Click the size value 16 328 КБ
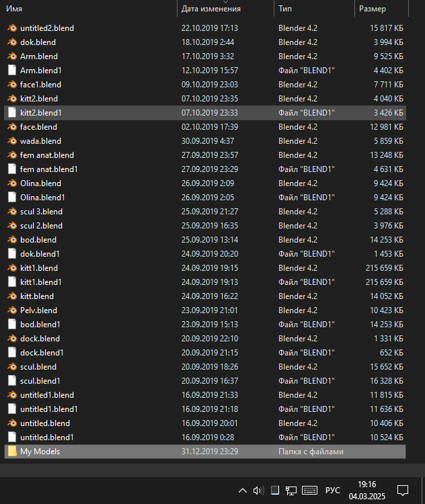The width and height of the screenshot is (425, 504). pyautogui.click(x=387, y=381)
